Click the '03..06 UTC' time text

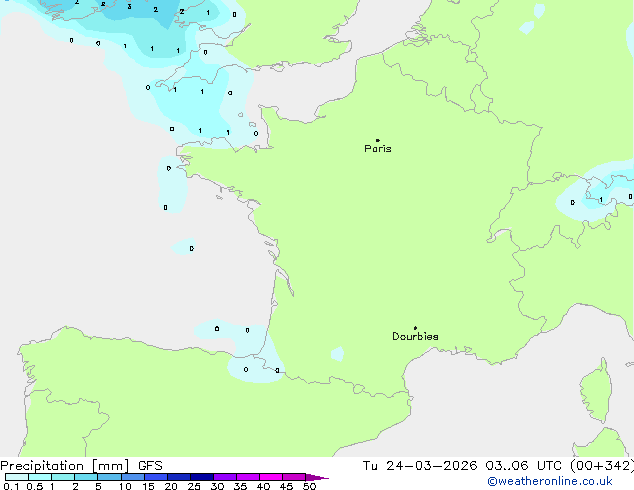(x=524, y=466)
